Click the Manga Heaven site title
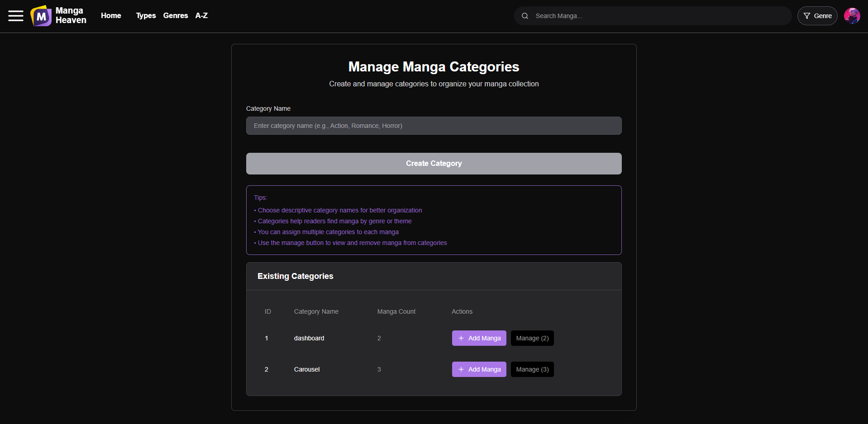The height and width of the screenshot is (424, 868). pyautogui.click(x=71, y=15)
